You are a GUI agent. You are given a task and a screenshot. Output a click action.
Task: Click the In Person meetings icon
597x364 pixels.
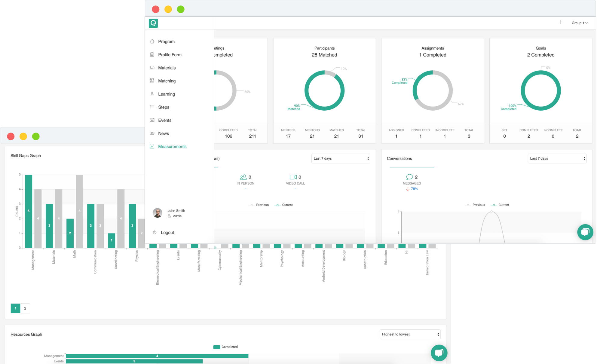243,177
